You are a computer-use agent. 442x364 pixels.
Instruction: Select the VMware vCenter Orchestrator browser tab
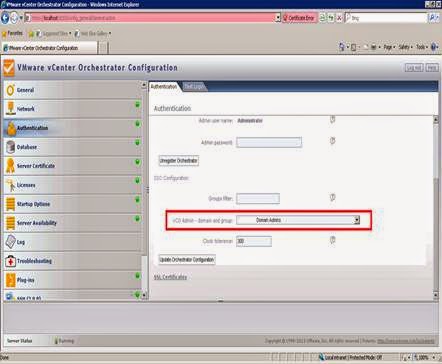coord(49,48)
